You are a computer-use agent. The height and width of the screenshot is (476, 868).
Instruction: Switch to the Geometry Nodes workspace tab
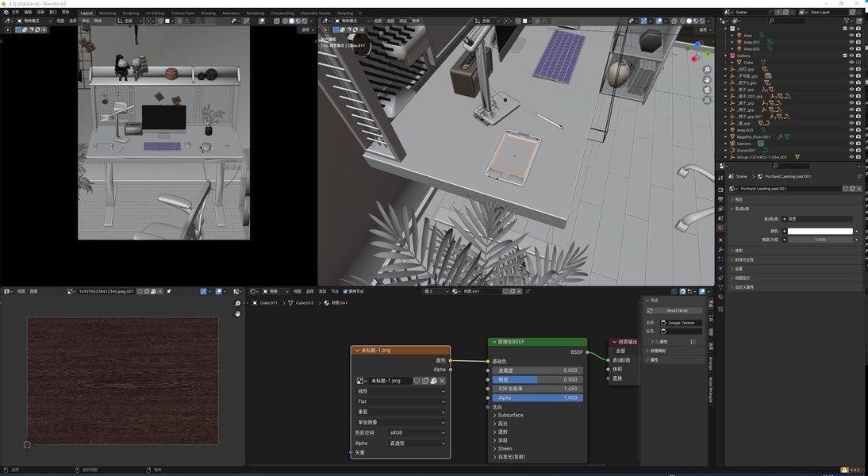point(315,13)
